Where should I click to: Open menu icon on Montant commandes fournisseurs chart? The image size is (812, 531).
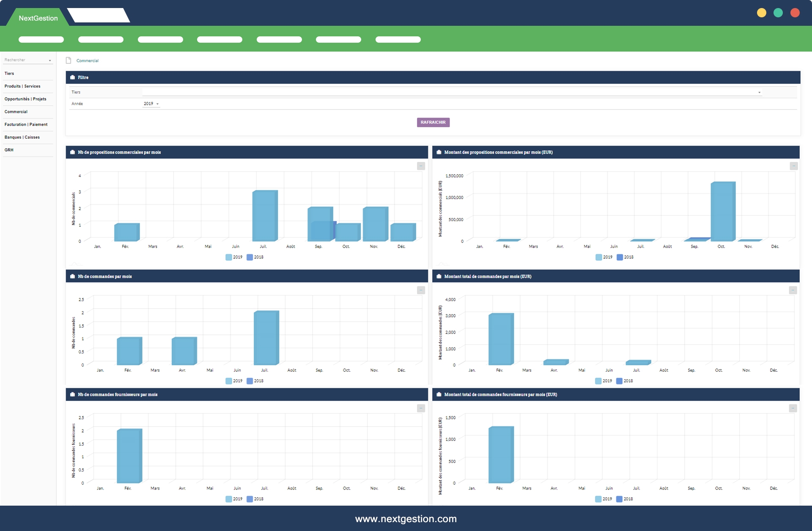coord(793,408)
